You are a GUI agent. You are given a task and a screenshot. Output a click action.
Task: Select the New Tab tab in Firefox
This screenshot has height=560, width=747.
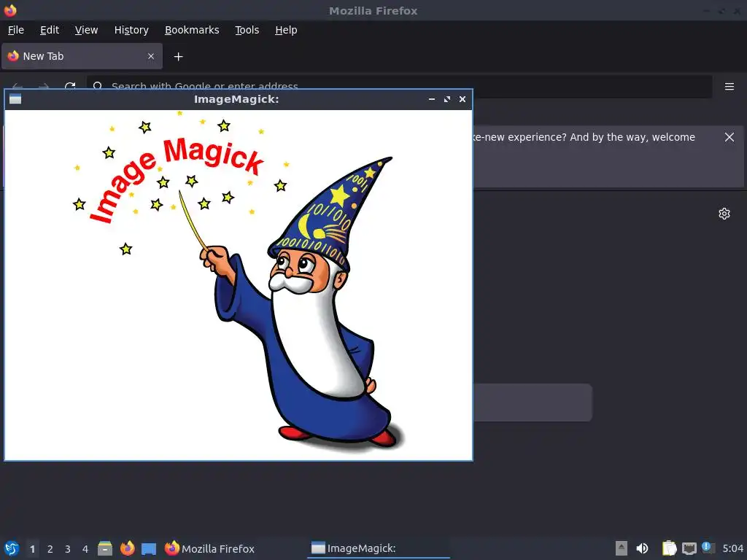82,56
